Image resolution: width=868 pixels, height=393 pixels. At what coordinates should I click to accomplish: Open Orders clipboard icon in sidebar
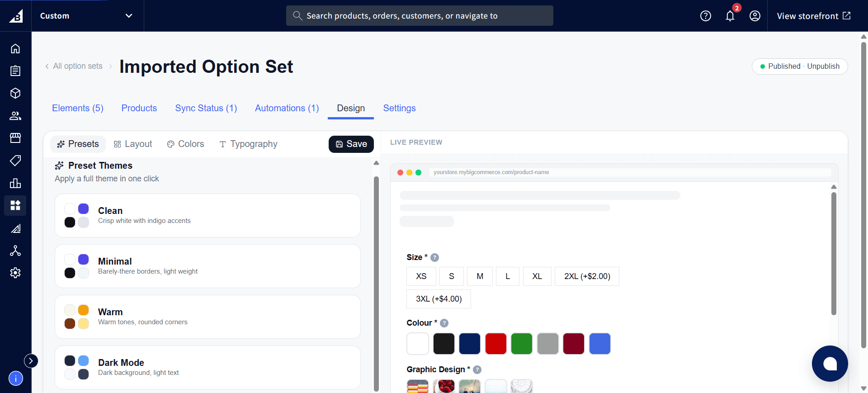15,71
